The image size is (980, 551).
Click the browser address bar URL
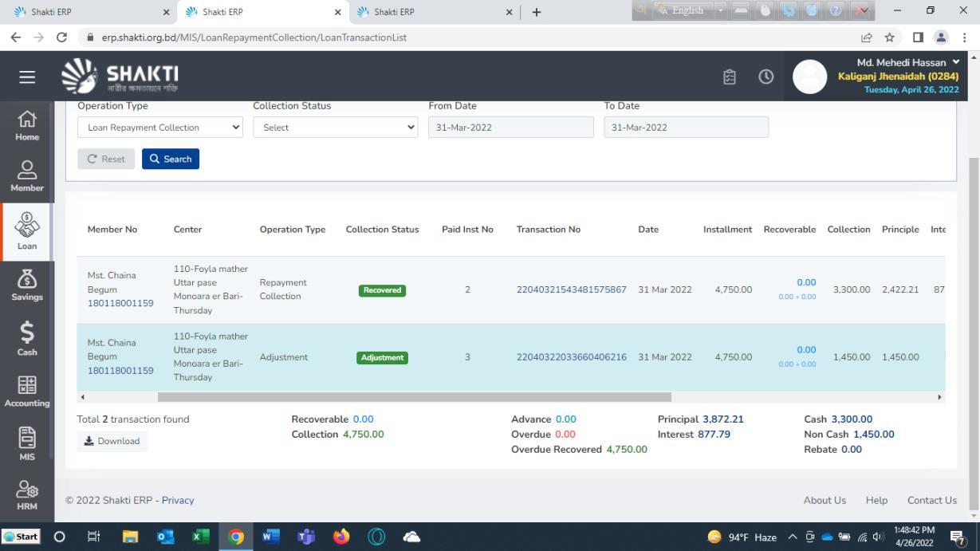(x=254, y=37)
